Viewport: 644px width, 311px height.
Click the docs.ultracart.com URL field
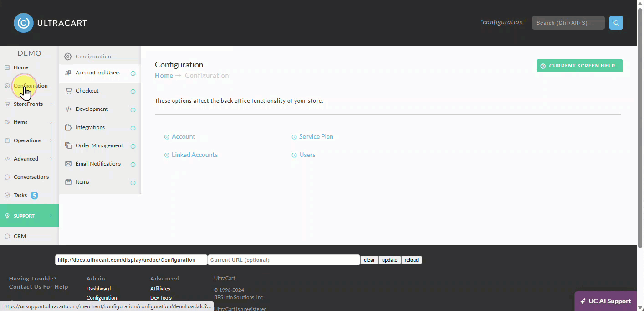coord(131,260)
